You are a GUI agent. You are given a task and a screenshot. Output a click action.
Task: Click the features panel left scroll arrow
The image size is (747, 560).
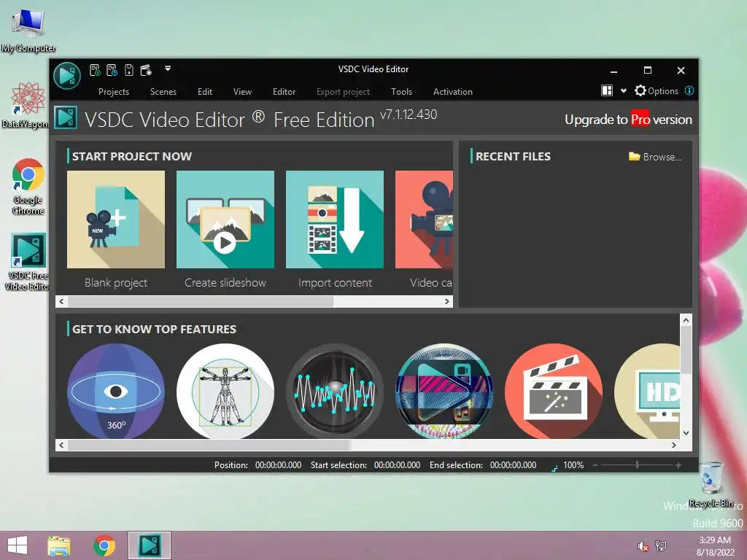click(61, 445)
